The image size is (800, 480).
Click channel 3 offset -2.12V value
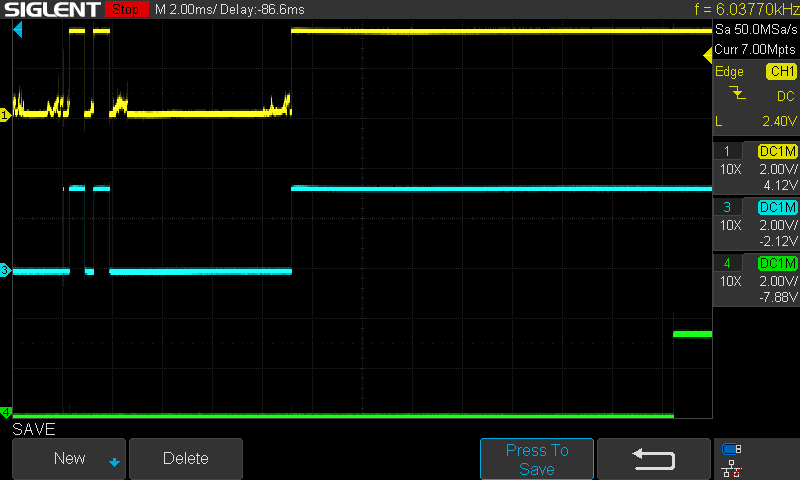778,241
